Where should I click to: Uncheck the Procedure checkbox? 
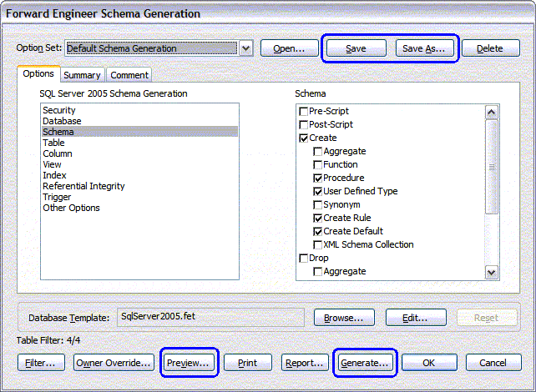point(317,178)
